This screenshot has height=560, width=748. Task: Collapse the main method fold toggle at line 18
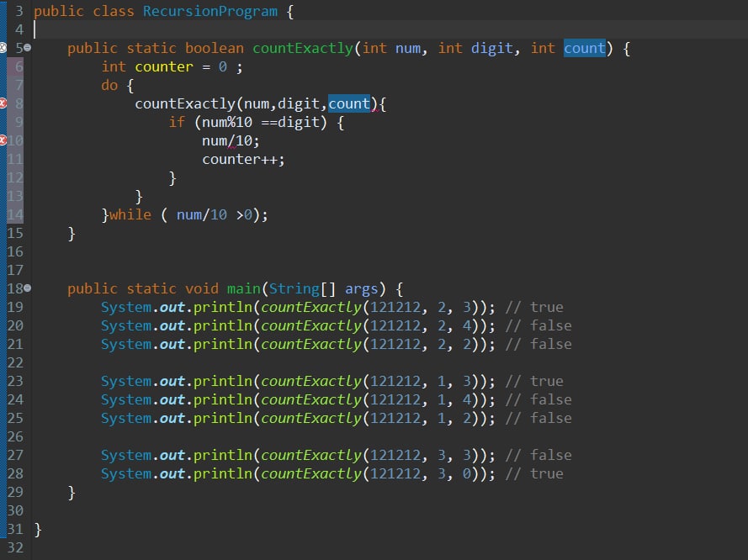(x=28, y=288)
